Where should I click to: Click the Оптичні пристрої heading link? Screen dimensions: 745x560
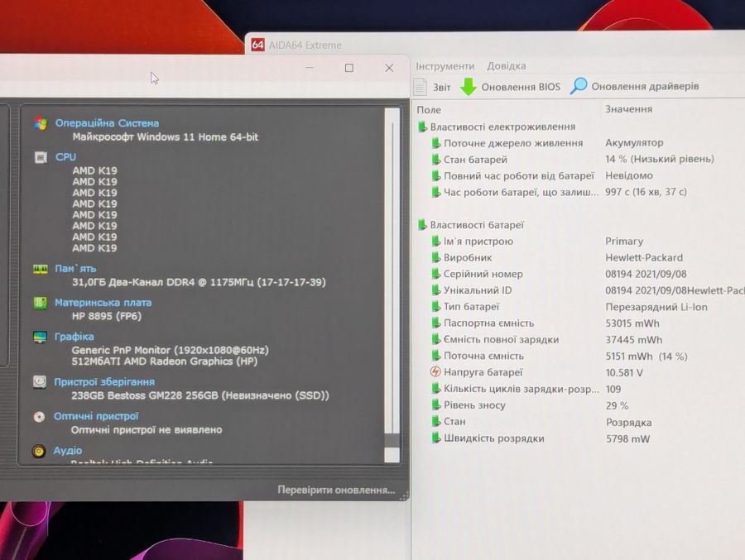pos(96,416)
